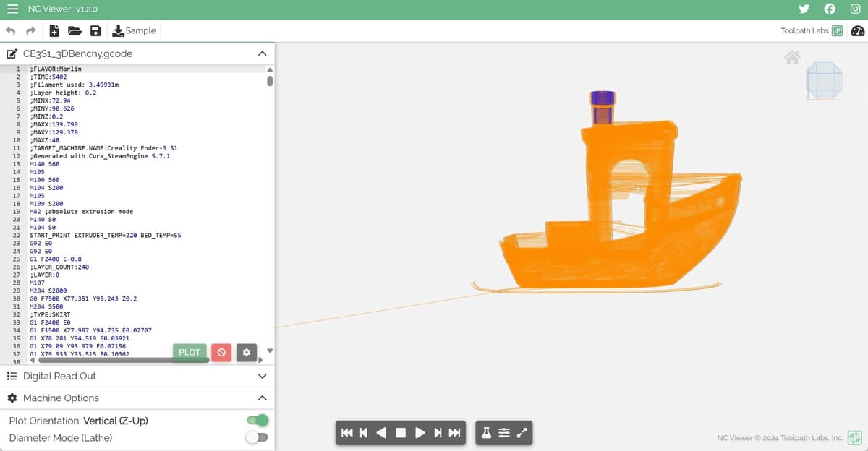Expand viewer to fullscreen
Viewport: 868px width, 451px height.
point(522,433)
